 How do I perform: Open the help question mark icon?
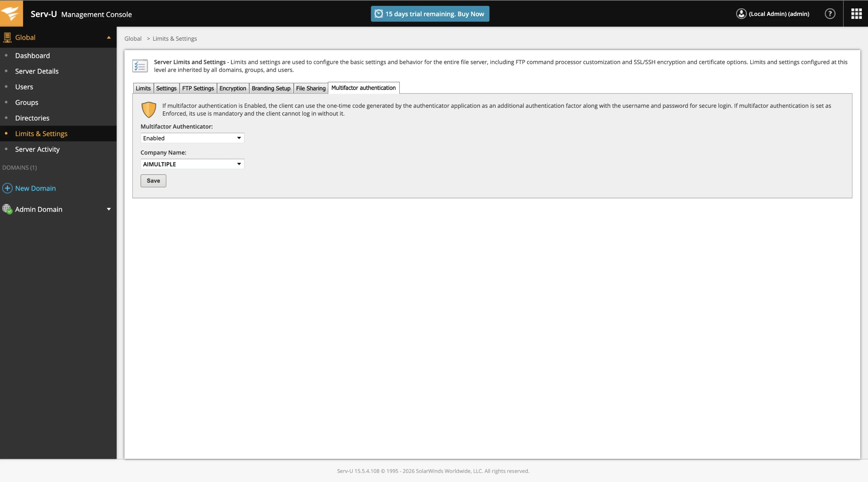[830, 14]
